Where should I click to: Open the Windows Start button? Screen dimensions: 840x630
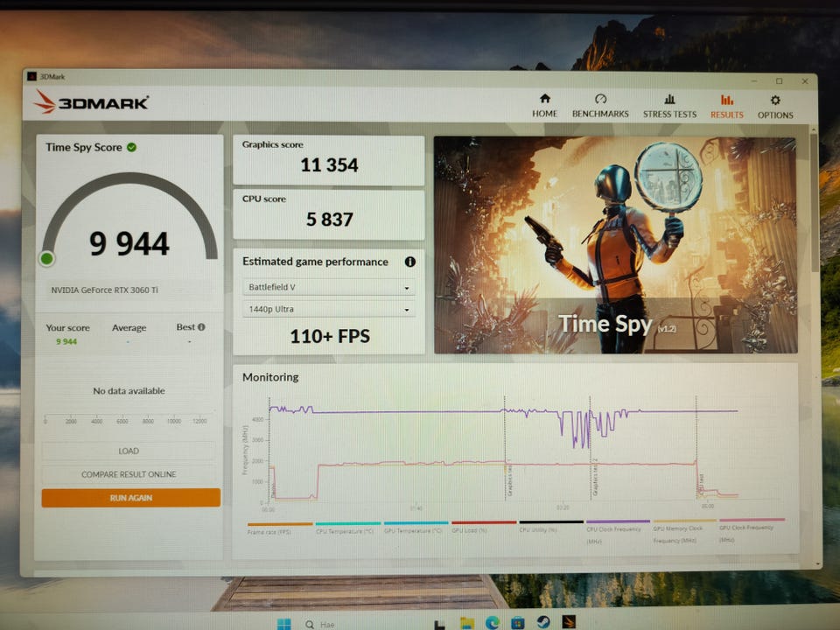coord(283,624)
